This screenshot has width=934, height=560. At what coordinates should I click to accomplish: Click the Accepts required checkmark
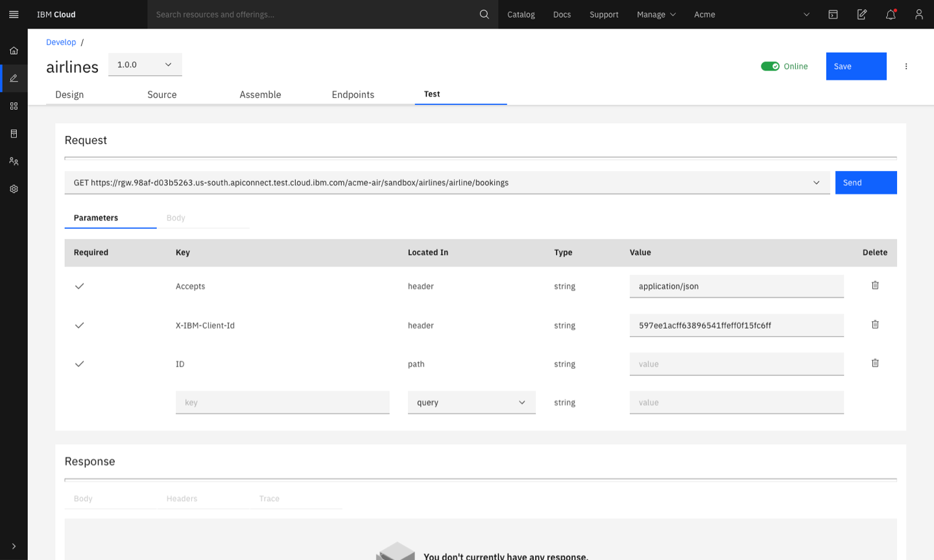click(79, 286)
